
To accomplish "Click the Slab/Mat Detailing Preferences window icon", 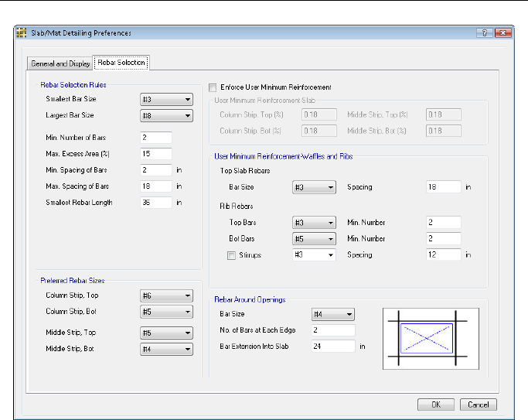I will pos(21,33).
